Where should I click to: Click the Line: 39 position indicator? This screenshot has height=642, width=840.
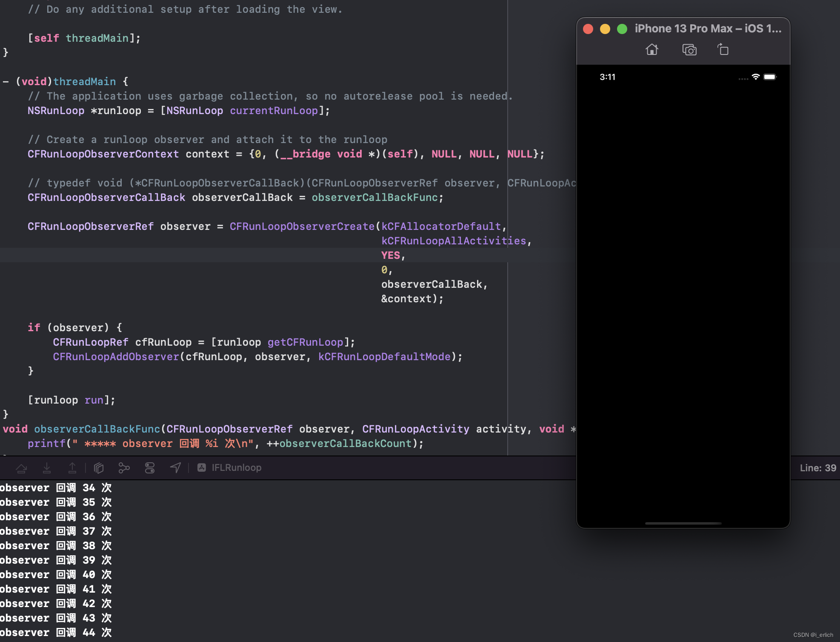(x=817, y=468)
